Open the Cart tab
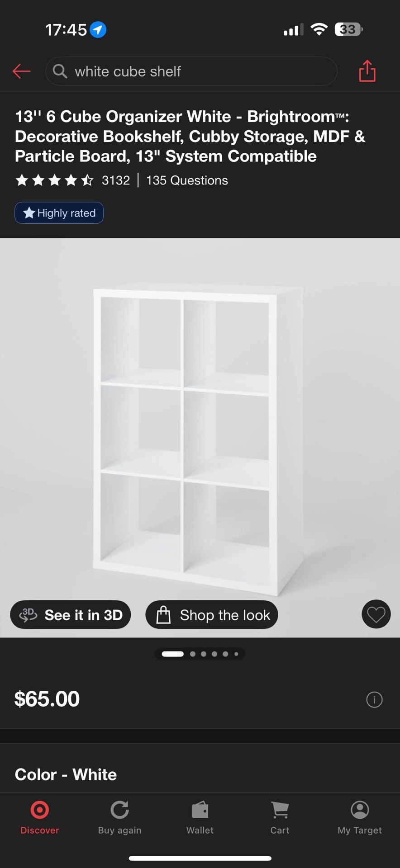This screenshot has width=400, height=868. [x=280, y=818]
